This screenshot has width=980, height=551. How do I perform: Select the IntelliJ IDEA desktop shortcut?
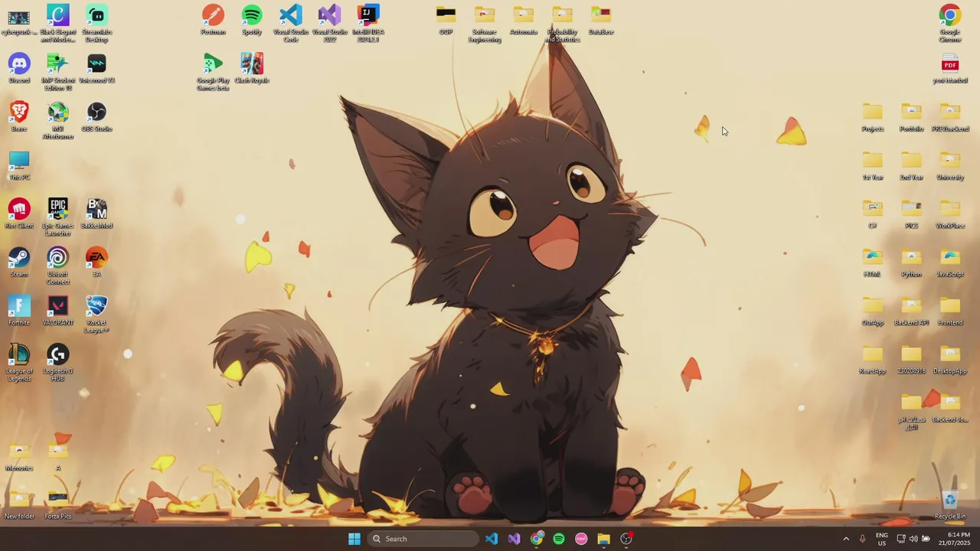368,23
